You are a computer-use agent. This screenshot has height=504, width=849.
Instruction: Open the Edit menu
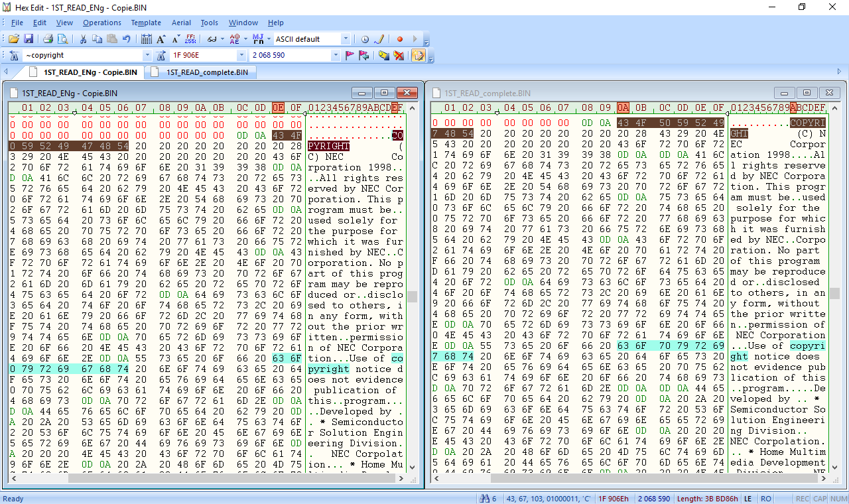point(40,23)
